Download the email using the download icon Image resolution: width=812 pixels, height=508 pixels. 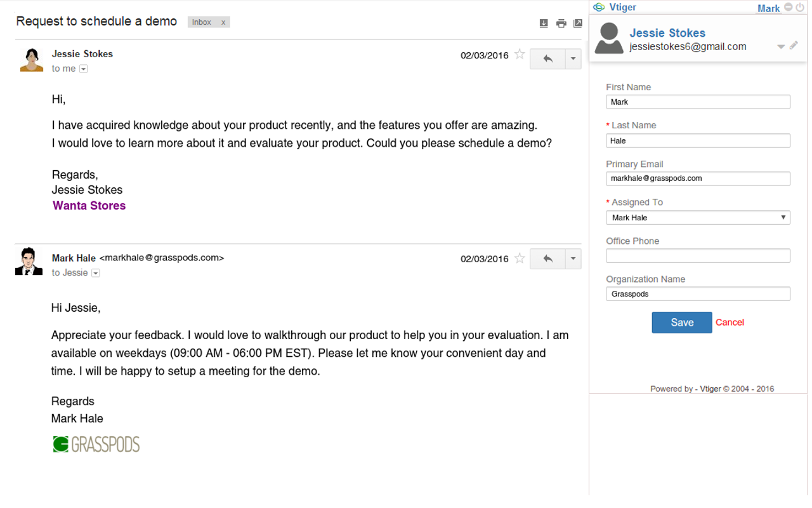[544, 23]
